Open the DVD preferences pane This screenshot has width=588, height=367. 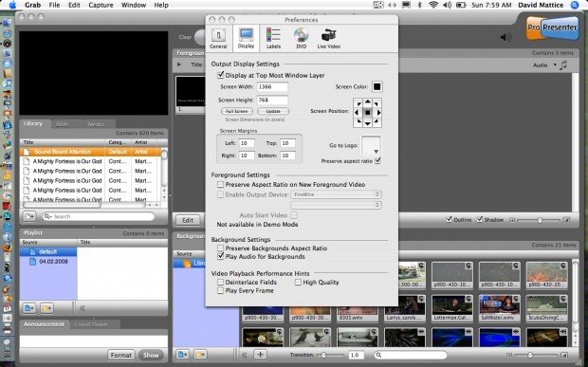coord(302,38)
